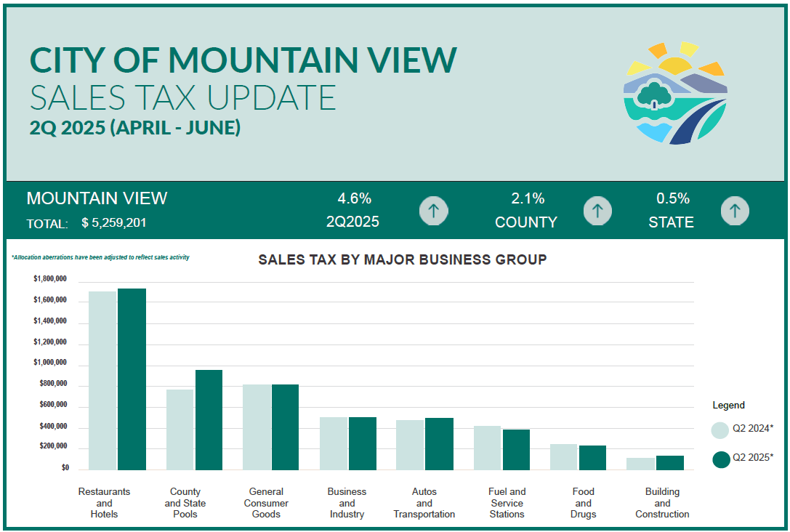Click the up arrow beside 4.6% 2Q2025
The width and height of the screenshot is (790, 532).
pos(433,211)
